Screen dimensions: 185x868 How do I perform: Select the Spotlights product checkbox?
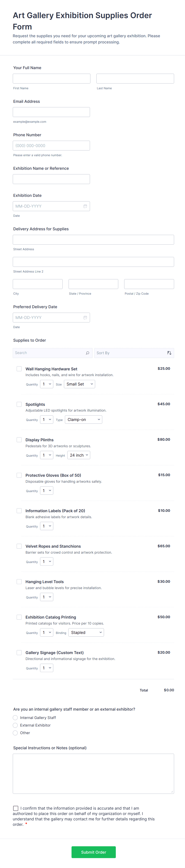click(19, 404)
